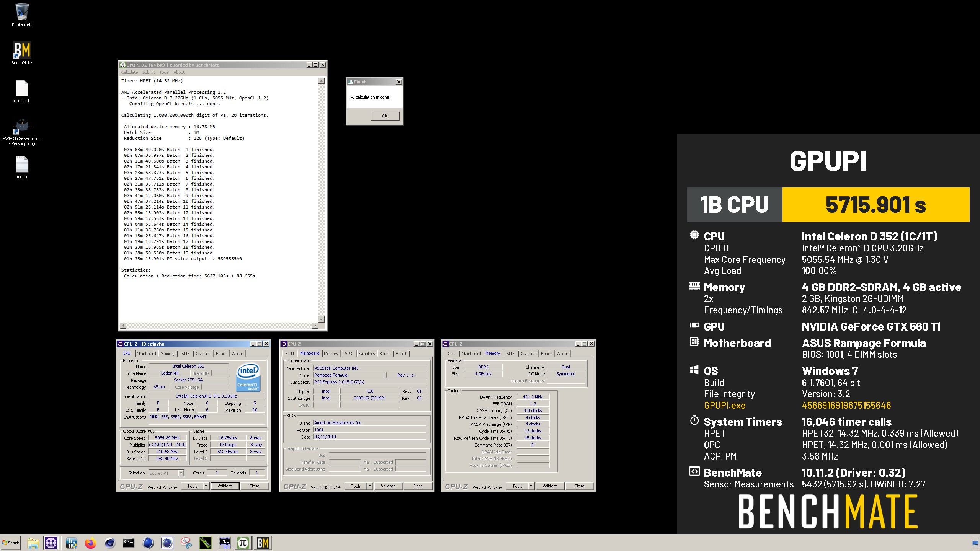Close the Finish dialog

click(x=399, y=82)
